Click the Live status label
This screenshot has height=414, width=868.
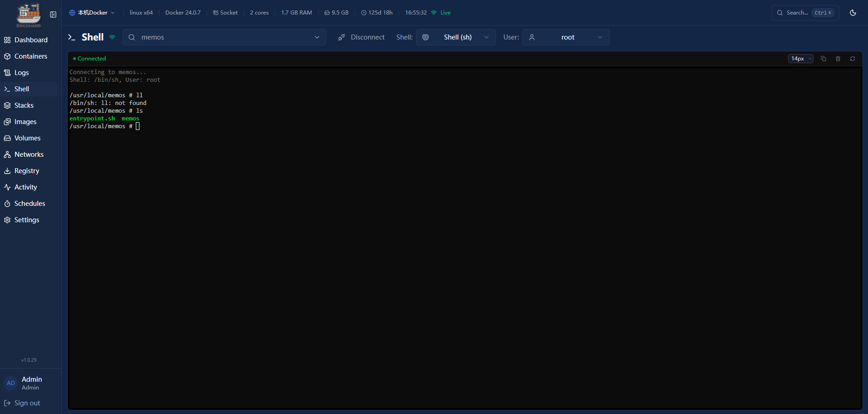[446, 13]
